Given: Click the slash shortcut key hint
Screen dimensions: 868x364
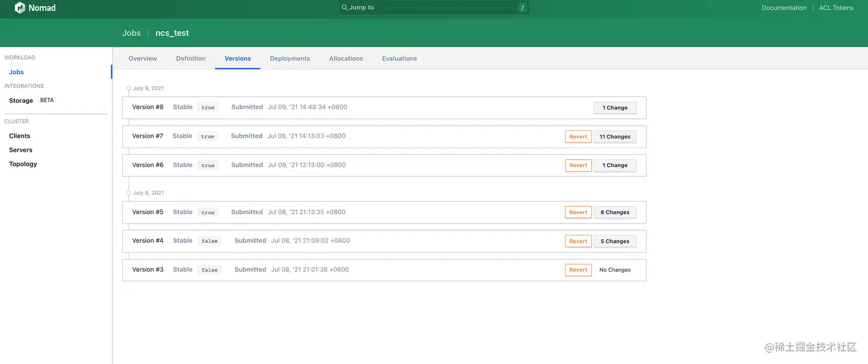Looking at the screenshot, I should coord(522,7).
